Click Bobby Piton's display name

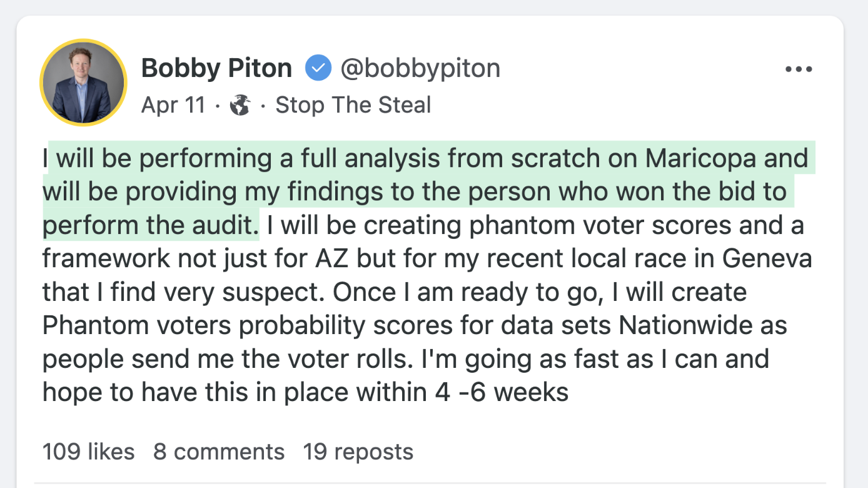tap(216, 68)
